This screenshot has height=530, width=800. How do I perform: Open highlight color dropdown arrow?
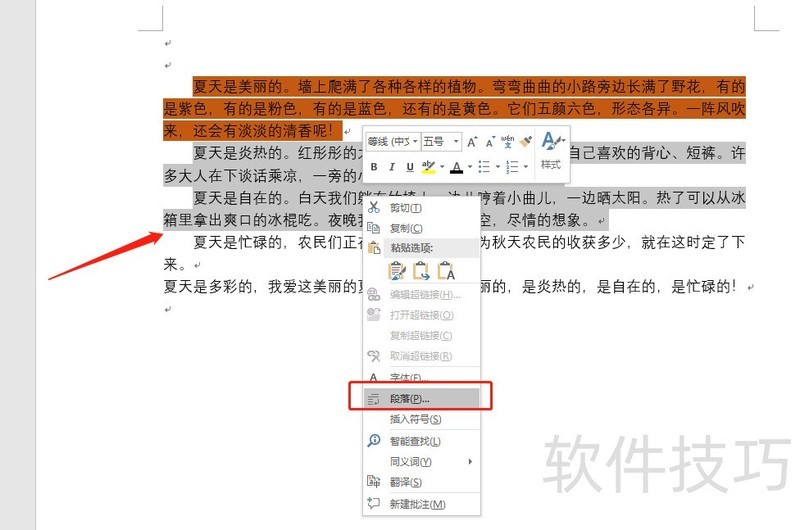pyautogui.click(x=442, y=167)
